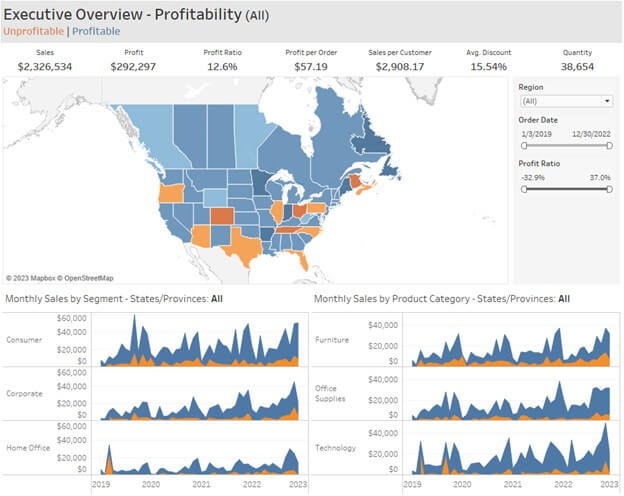The width and height of the screenshot is (624, 496).
Task: Click right handle of Order Date slider
Action: pos(609,146)
